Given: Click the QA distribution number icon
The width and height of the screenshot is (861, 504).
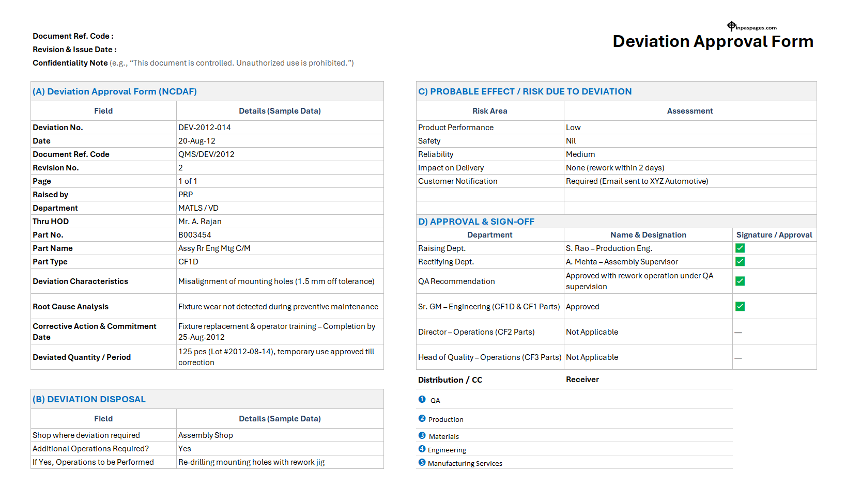Looking at the screenshot, I should (422, 399).
